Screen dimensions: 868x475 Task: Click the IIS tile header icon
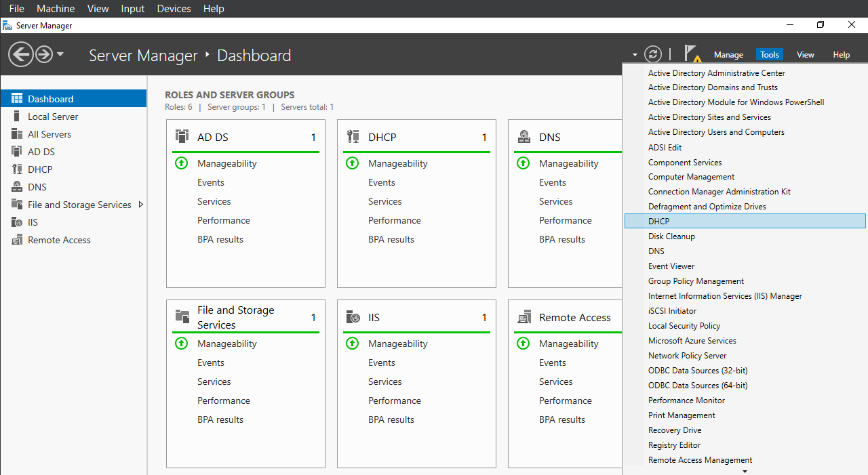point(353,317)
